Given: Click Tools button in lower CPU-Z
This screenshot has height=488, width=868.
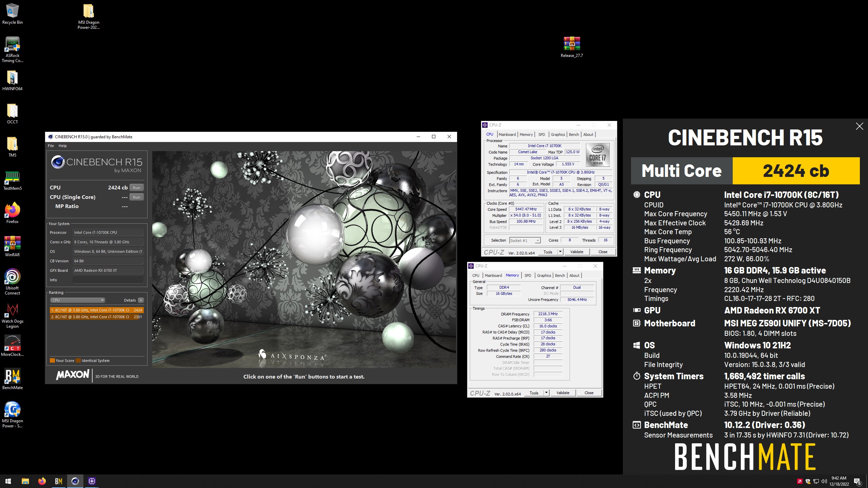Looking at the screenshot, I should (x=534, y=393).
